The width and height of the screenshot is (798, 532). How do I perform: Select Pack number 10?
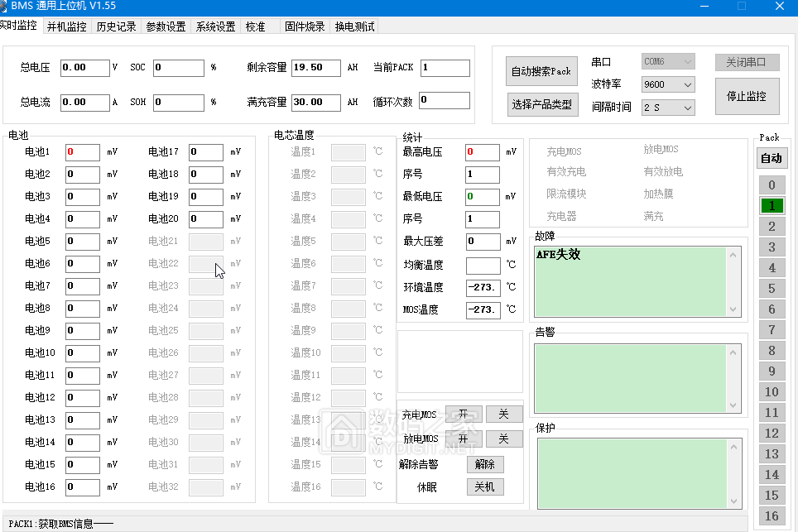tap(772, 391)
